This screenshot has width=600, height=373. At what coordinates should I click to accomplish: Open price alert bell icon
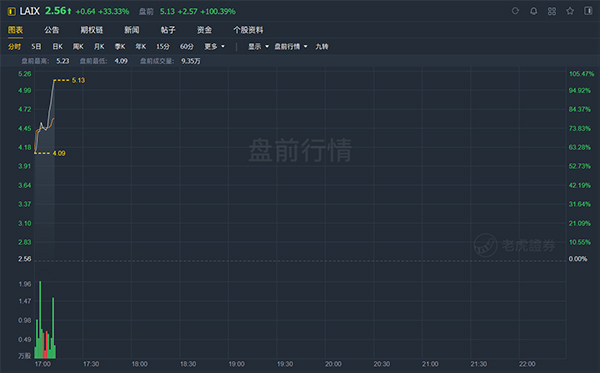[533, 11]
